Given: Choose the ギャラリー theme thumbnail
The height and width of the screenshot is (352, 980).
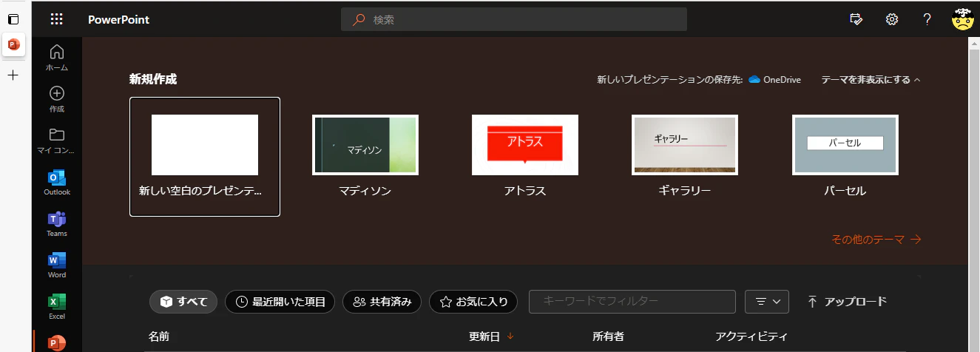Looking at the screenshot, I should (x=685, y=145).
